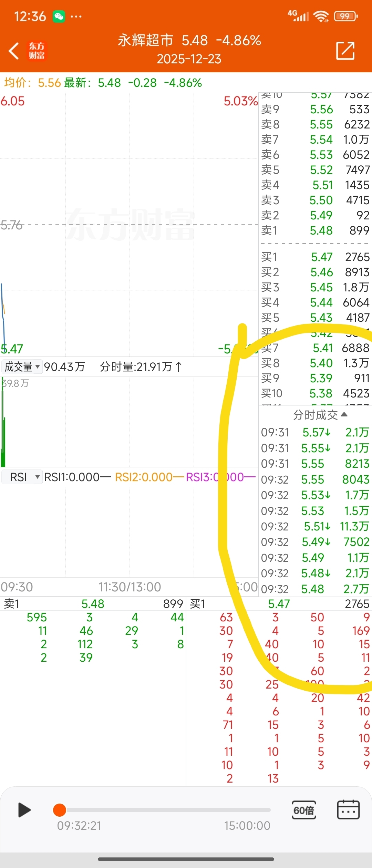Tap the 169 buy queue order

pos(361,630)
